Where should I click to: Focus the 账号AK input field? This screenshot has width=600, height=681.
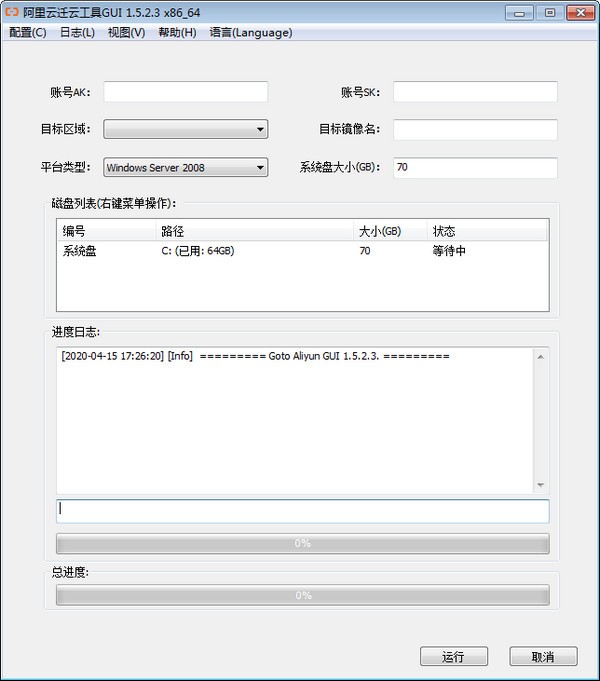186,92
